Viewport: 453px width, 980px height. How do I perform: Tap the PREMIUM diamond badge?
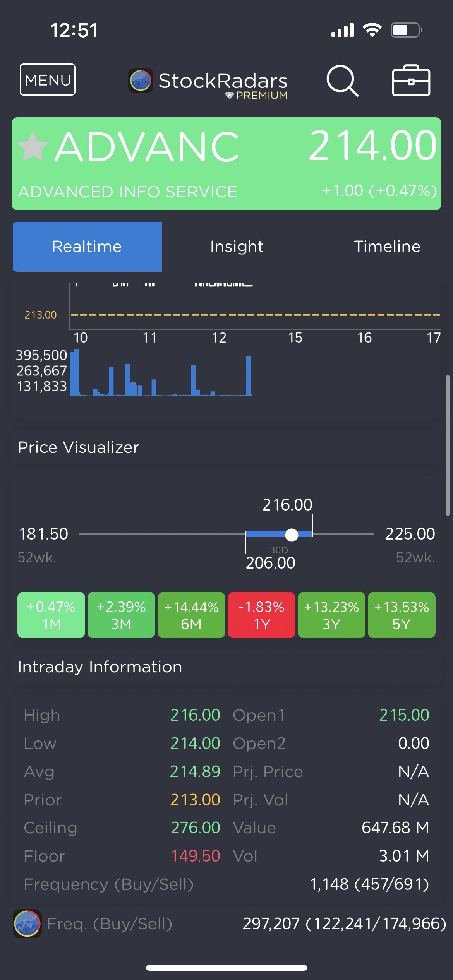256,95
